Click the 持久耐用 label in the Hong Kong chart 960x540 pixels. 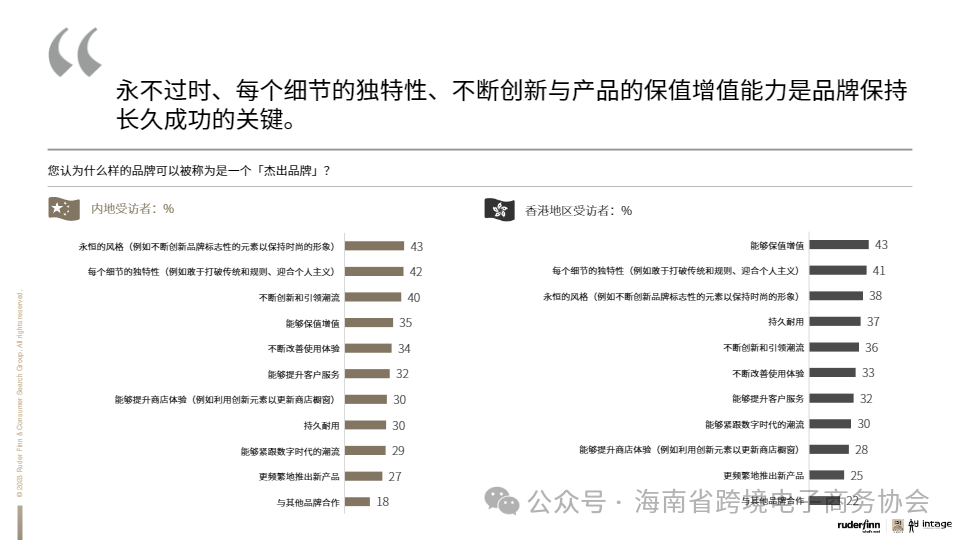coord(786,322)
